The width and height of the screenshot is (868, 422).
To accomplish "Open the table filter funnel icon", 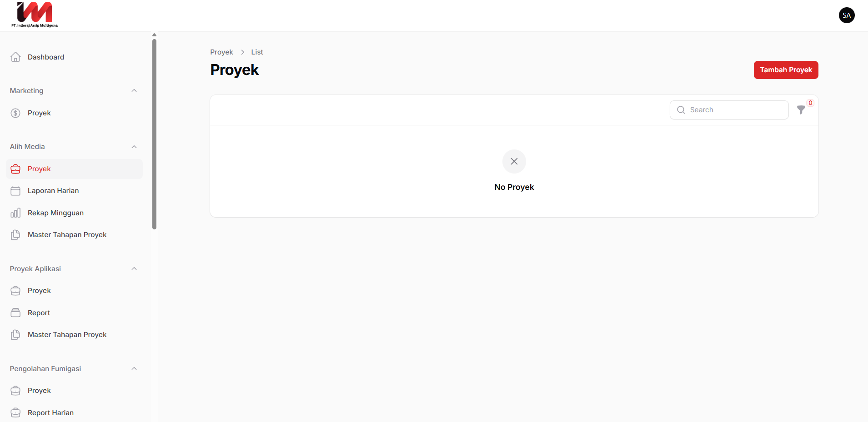I will pos(801,110).
